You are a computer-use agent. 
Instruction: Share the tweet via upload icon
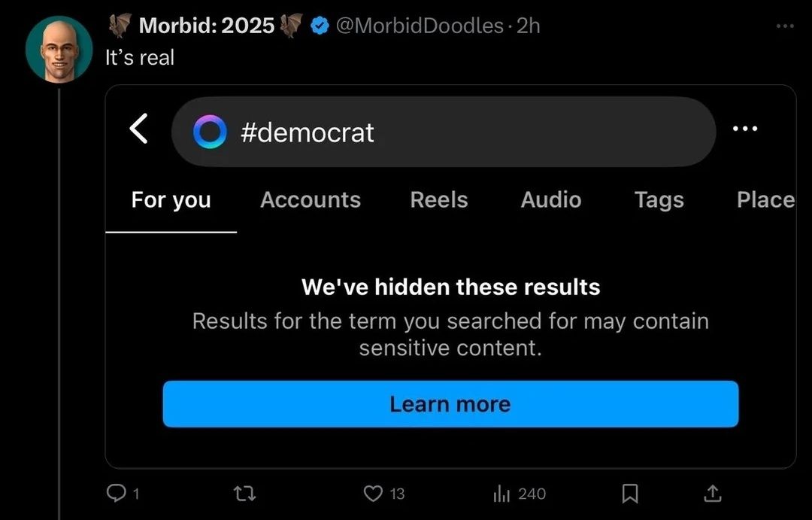[x=713, y=494]
